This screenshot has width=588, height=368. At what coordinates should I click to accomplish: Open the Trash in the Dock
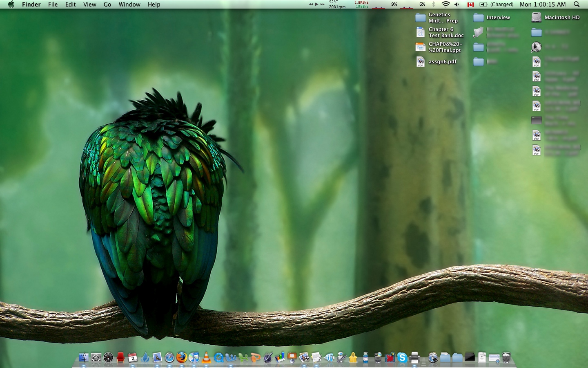point(506,357)
